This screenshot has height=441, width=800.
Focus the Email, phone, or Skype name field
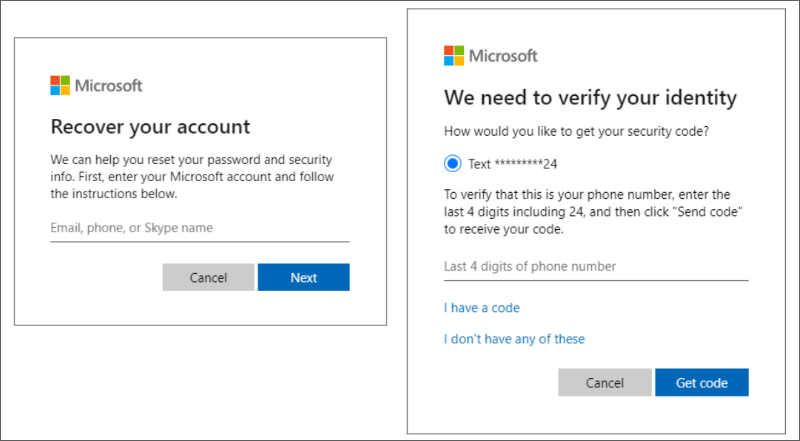200,228
